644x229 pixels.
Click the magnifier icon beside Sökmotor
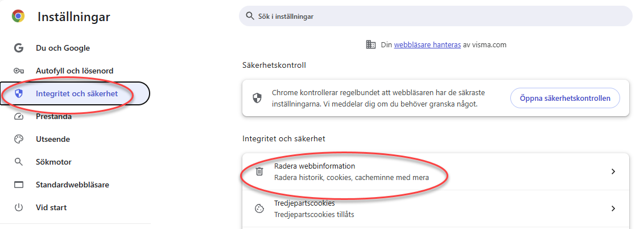click(18, 162)
